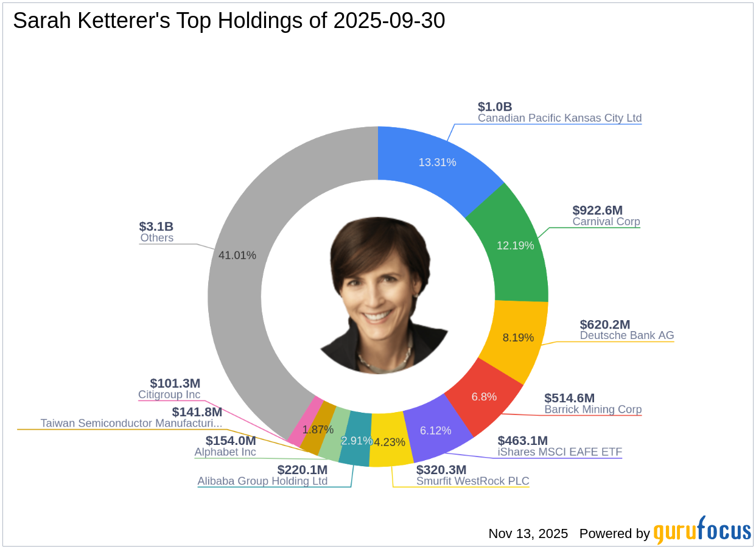Click the red Barrick Mining 6.8% slice
This screenshot has height=549, width=756.
tap(484, 396)
